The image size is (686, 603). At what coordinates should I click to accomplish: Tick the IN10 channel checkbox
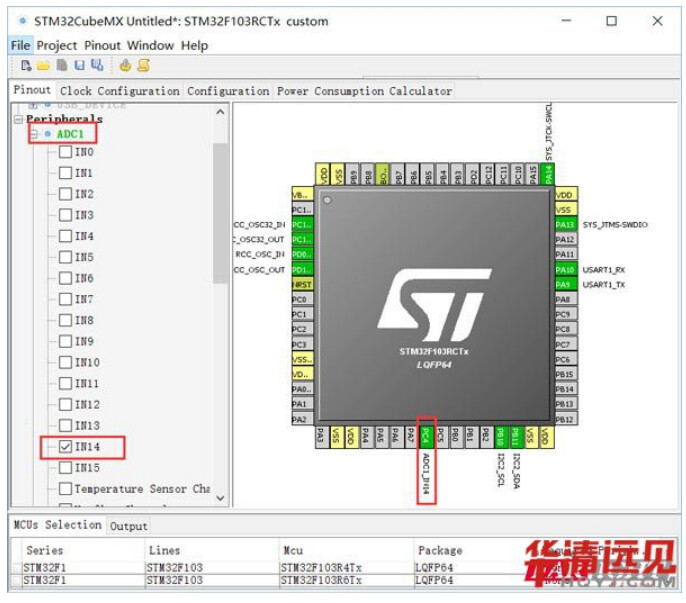[x=66, y=362]
